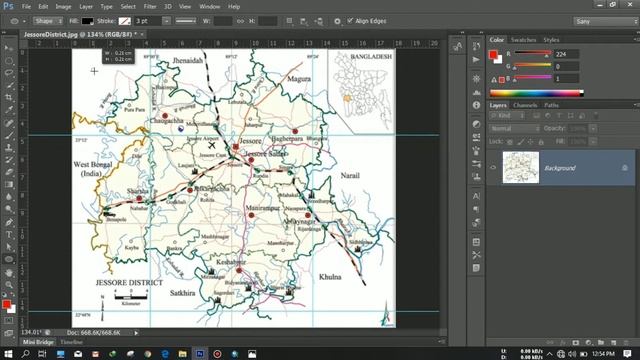Open Photoshop from the taskbar

200,354
